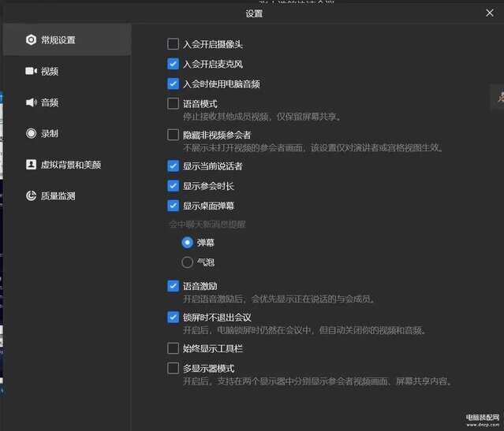Uncheck 入会开启麦克风 checkbox
This screenshot has width=504, height=431.
(x=173, y=64)
